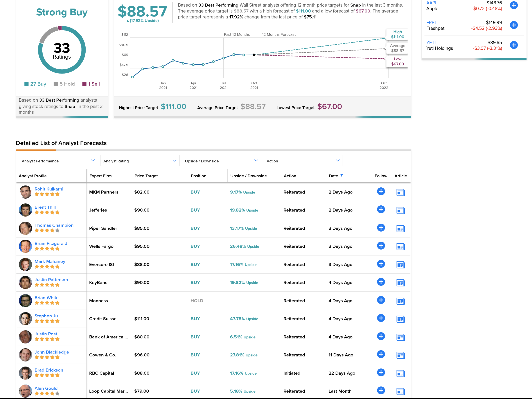
Task: Sort by Action column header
Action: [290, 176]
